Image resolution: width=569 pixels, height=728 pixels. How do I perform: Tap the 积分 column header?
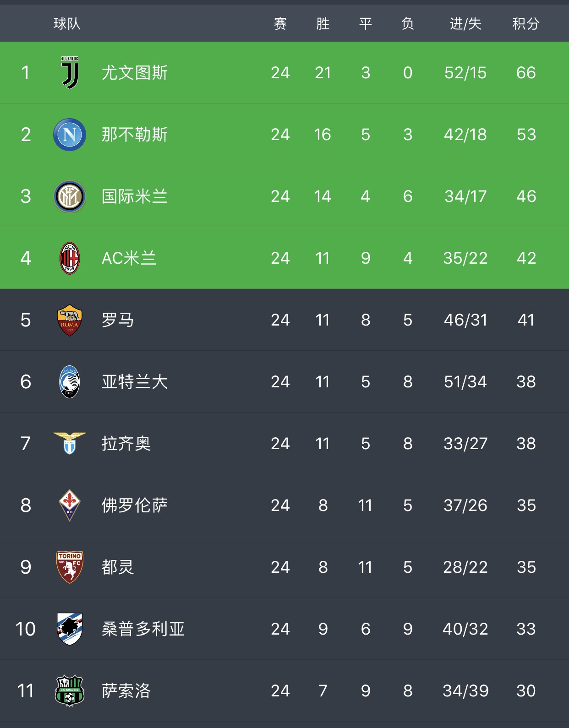[526, 23]
